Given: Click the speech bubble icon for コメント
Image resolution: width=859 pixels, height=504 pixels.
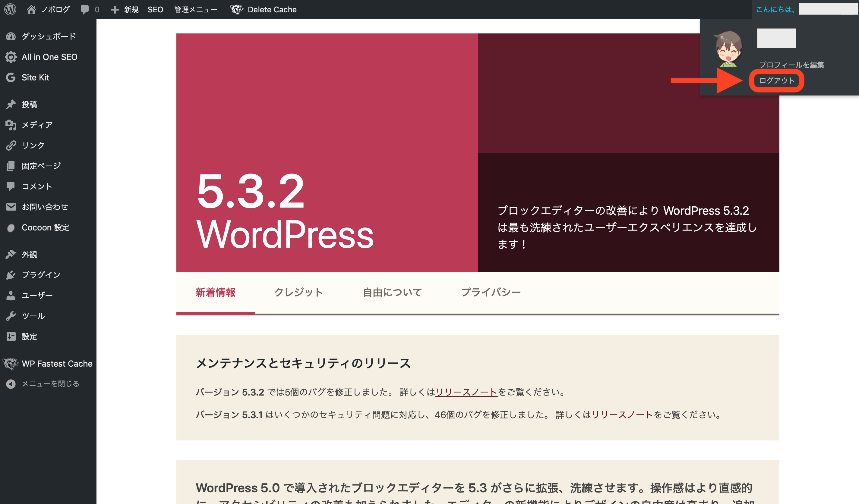Looking at the screenshot, I should (x=11, y=186).
